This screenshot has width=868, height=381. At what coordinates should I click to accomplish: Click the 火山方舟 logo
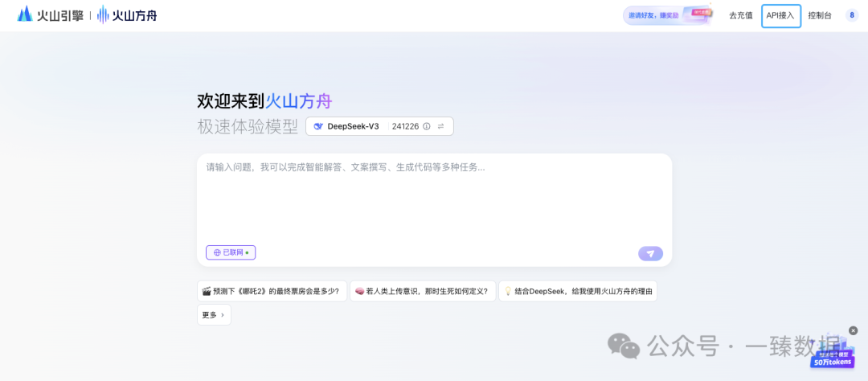tap(127, 15)
